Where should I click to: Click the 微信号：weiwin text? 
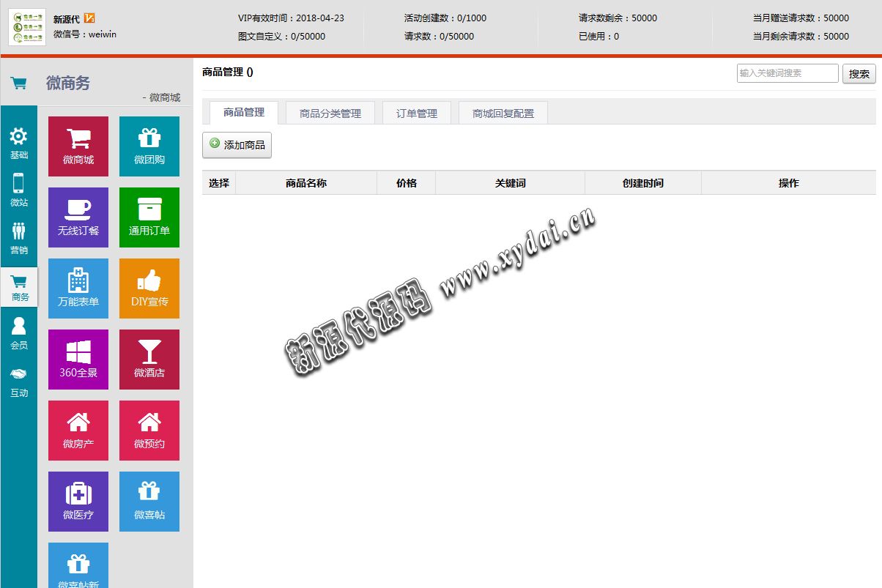pyautogui.click(x=85, y=34)
